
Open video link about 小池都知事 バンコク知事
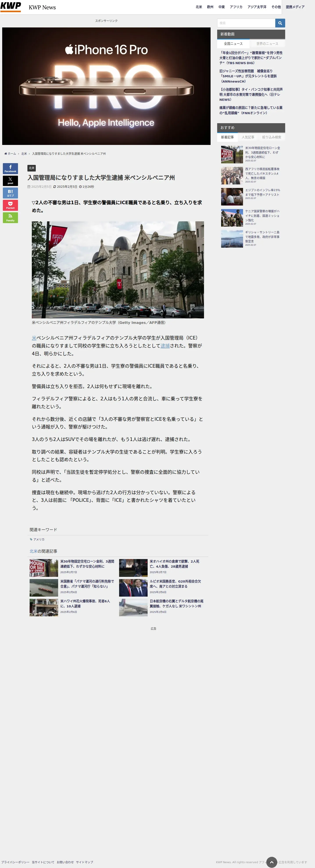(251, 94)
